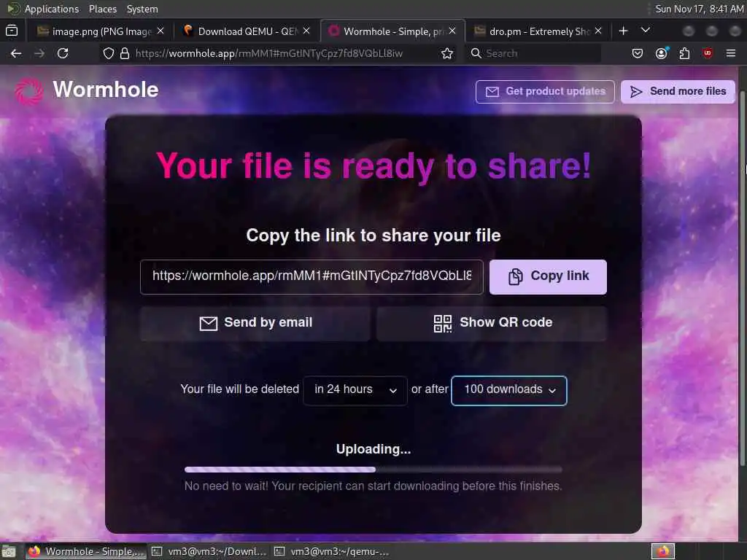This screenshot has width=747, height=560.
Task: Switch to vm3@vm3:~/Downl... terminal taskbar item
Action: [x=209, y=551]
